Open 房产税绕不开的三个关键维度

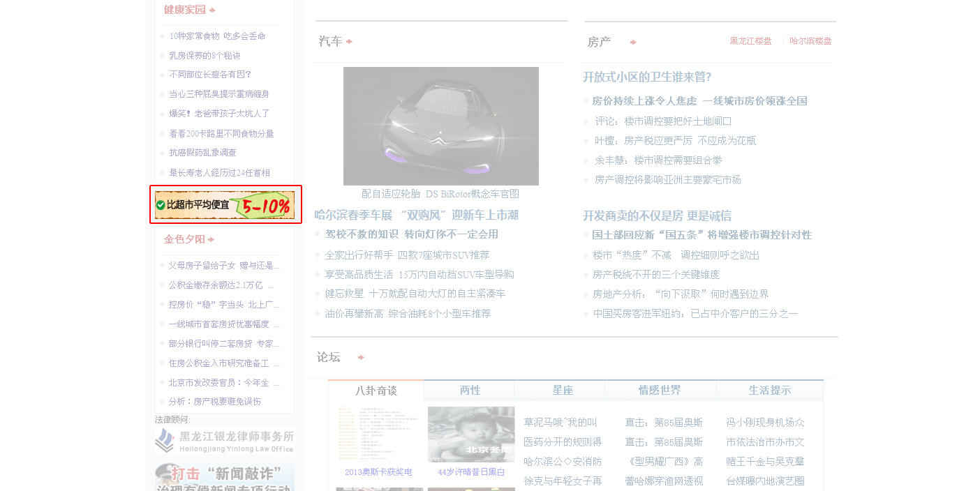point(656,275)
